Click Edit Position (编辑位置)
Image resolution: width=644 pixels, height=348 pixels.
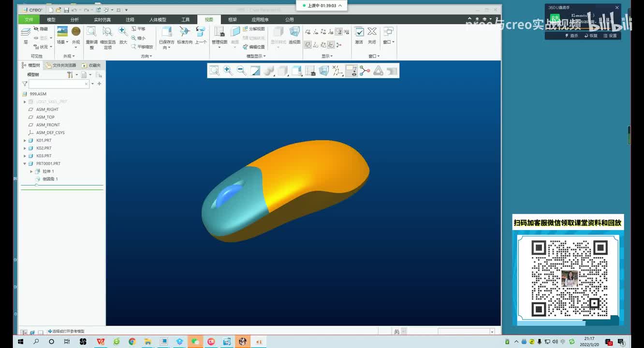(x=254, y=47)
